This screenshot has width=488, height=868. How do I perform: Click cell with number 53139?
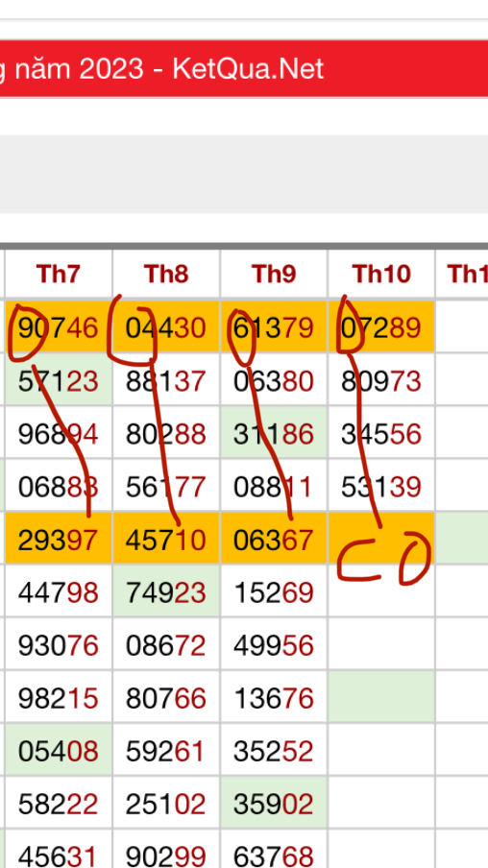tap(381, 487)
